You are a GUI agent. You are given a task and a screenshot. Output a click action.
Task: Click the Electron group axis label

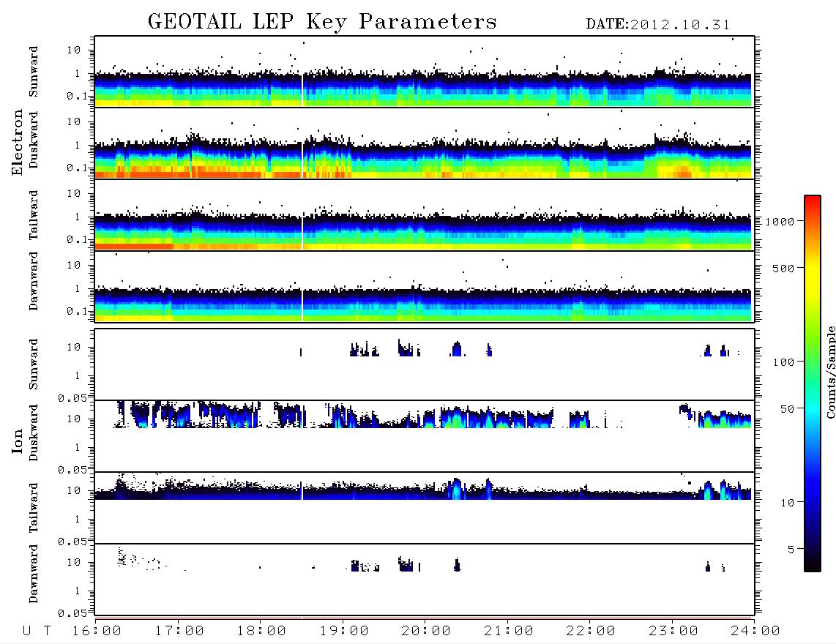18,142
